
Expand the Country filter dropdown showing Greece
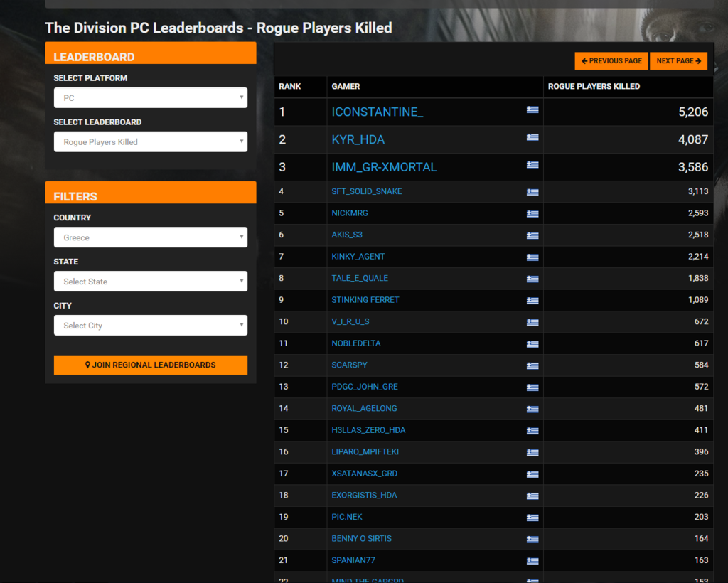click(150, 237)
